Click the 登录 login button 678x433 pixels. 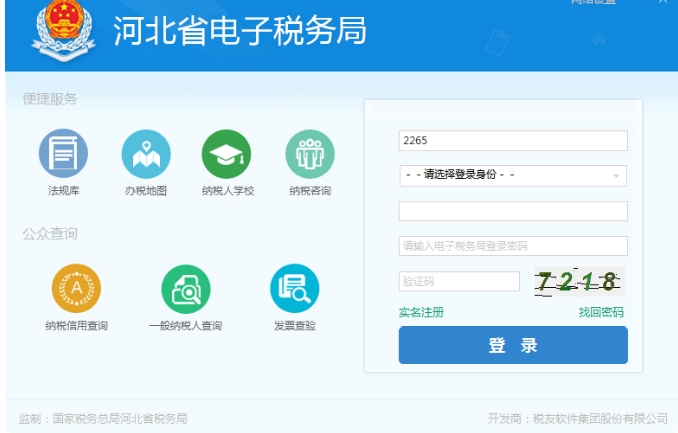513,346
